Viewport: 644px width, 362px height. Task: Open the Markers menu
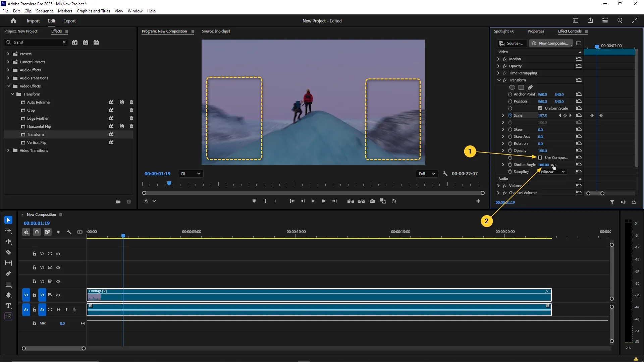(x=65, y=11)
